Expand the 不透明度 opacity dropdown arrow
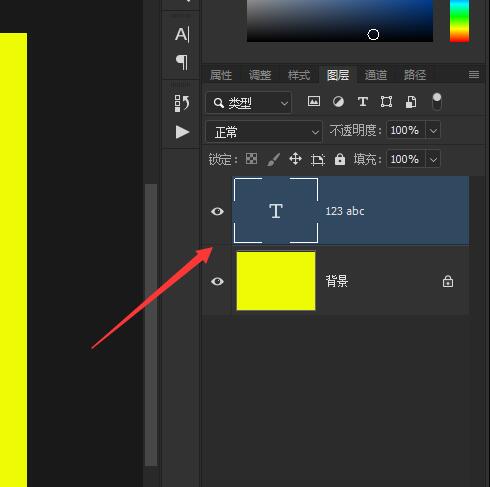 [433, 130]
